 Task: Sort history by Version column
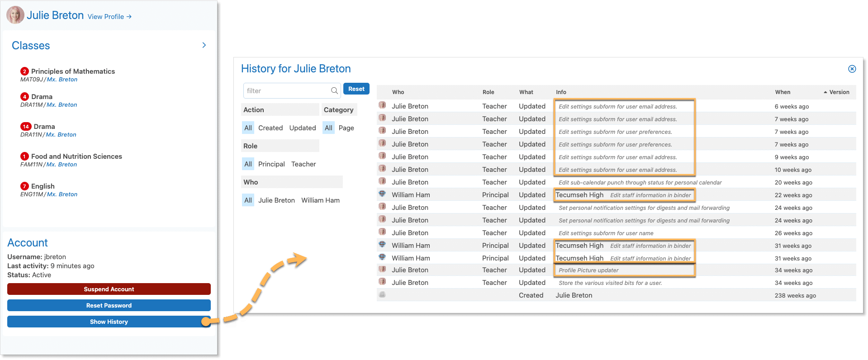tap(839, 92)
